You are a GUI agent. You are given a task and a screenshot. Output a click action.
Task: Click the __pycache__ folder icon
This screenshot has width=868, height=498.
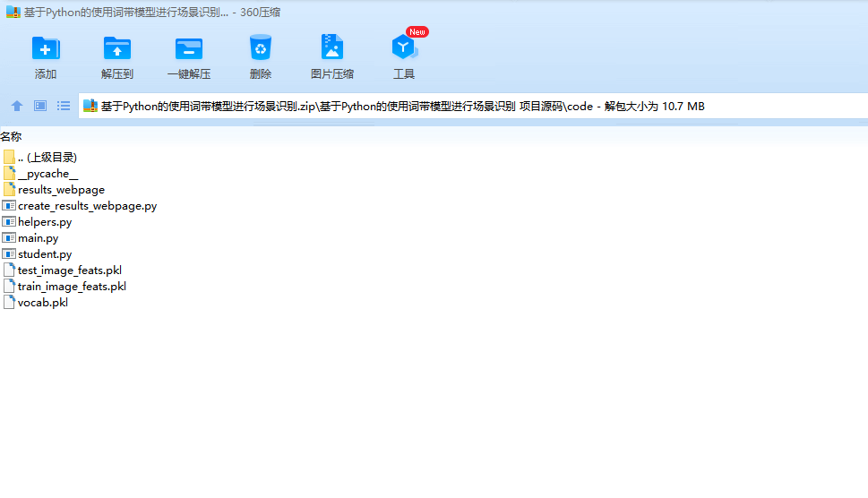pos(9,173)
